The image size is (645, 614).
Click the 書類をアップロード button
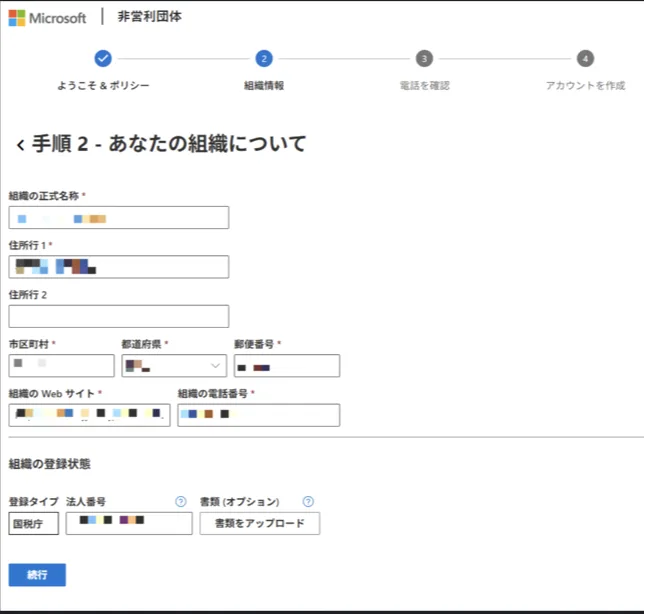pyautogui.click(x=260, y=523)
